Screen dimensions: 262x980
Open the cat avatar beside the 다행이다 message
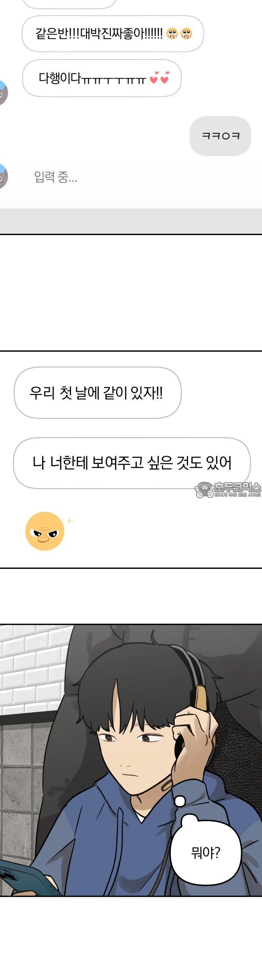click(3, 92)
